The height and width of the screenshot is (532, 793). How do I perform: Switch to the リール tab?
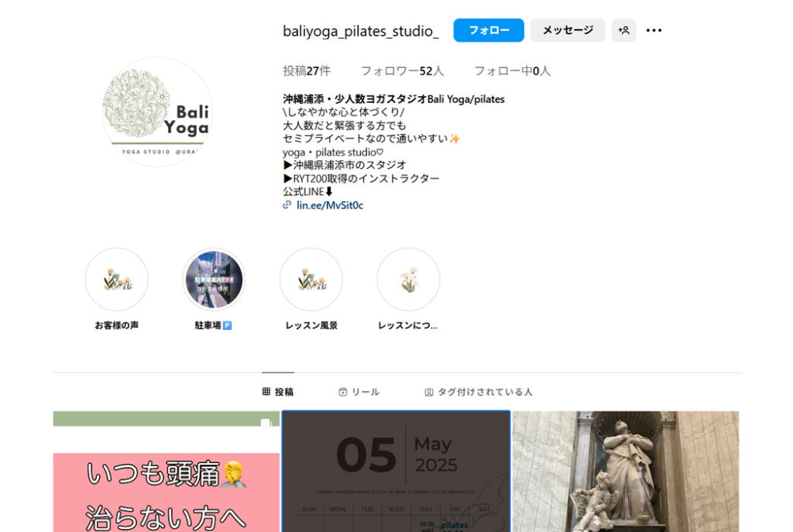(359, 392)
